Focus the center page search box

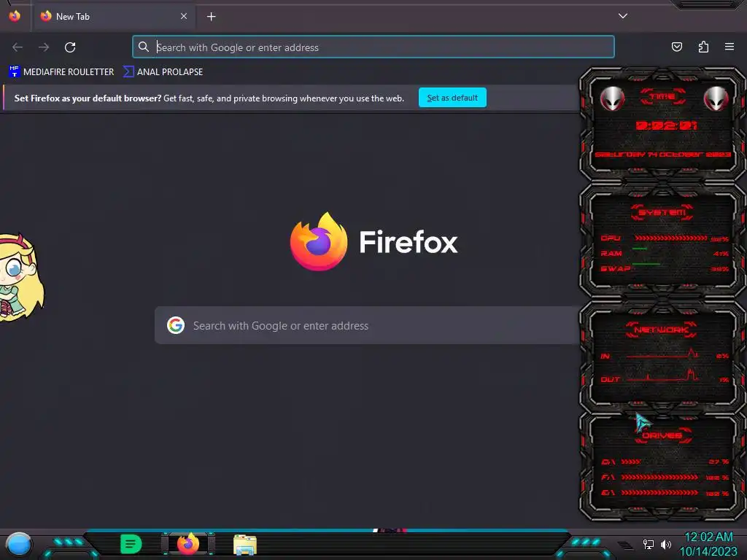[367, 325]
